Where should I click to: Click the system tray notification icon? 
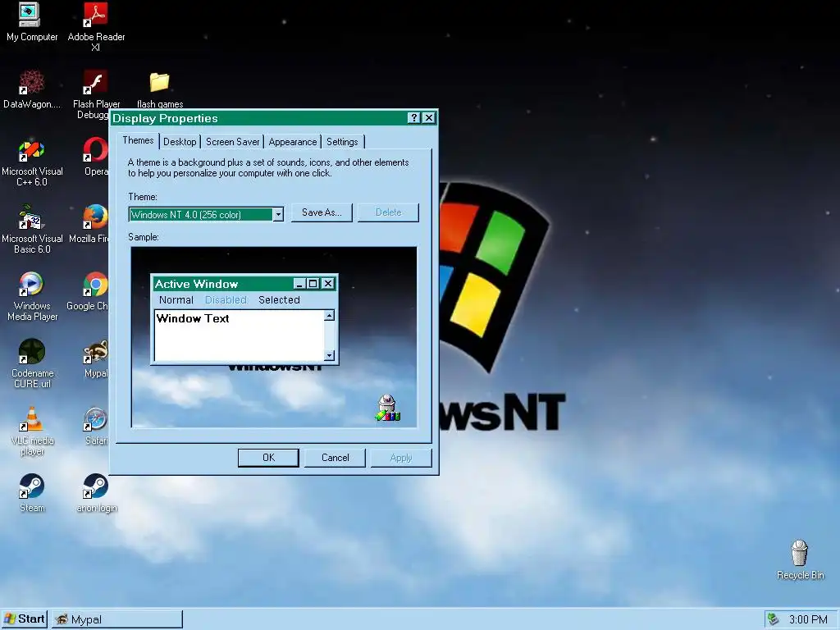coord(773,619)
